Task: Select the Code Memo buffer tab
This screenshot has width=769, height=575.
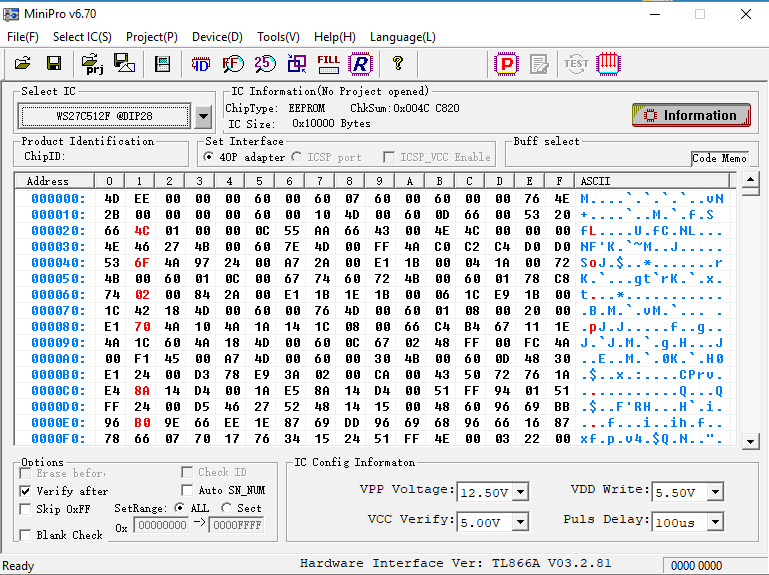Action: [719, 158]
